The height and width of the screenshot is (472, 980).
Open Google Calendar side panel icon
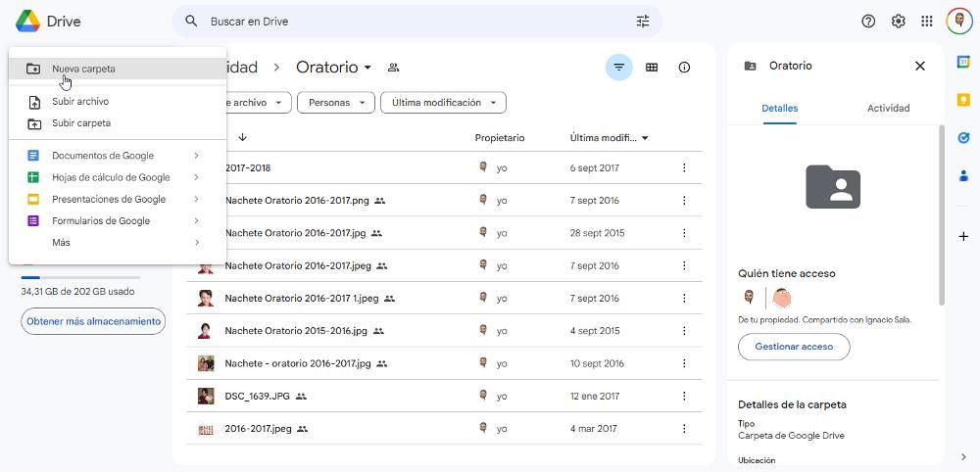[963, 62]
